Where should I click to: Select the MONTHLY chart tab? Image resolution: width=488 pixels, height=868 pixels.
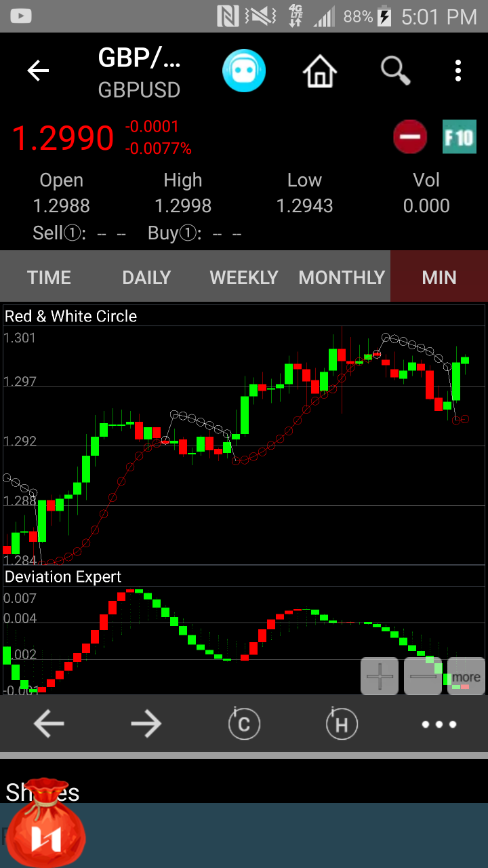pyautogui.click(x=342, y=277)
